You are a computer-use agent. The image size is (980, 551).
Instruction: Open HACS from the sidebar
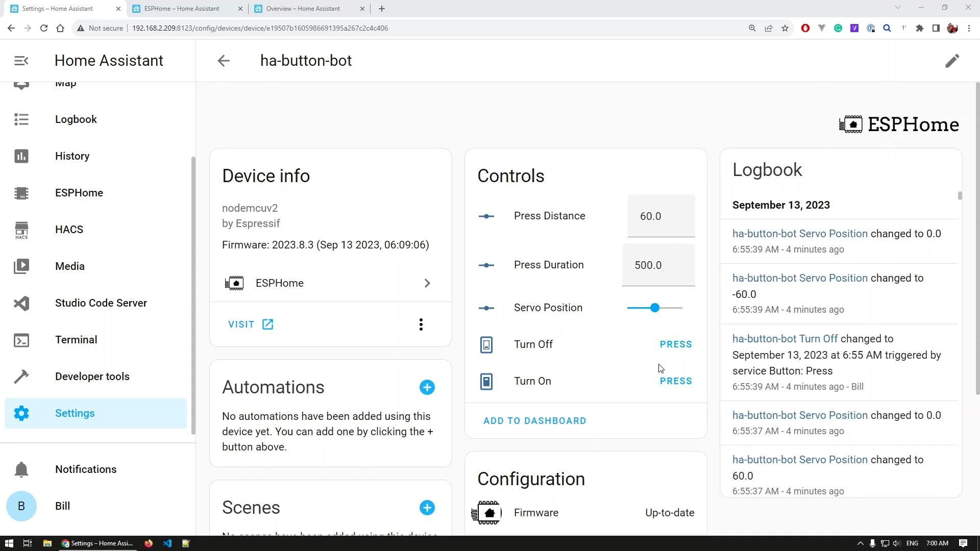coord(69,230)
